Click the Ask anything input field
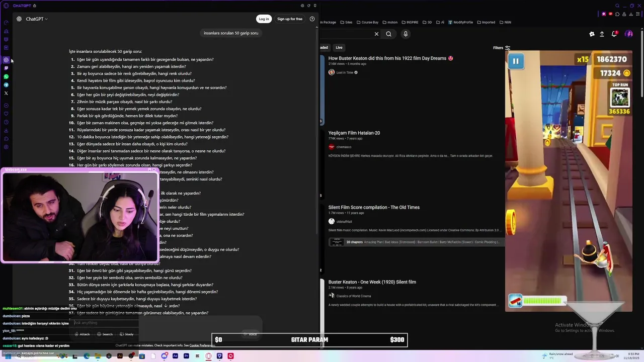The height and width of the screenshot is (362, 644). tap(166, 323)
